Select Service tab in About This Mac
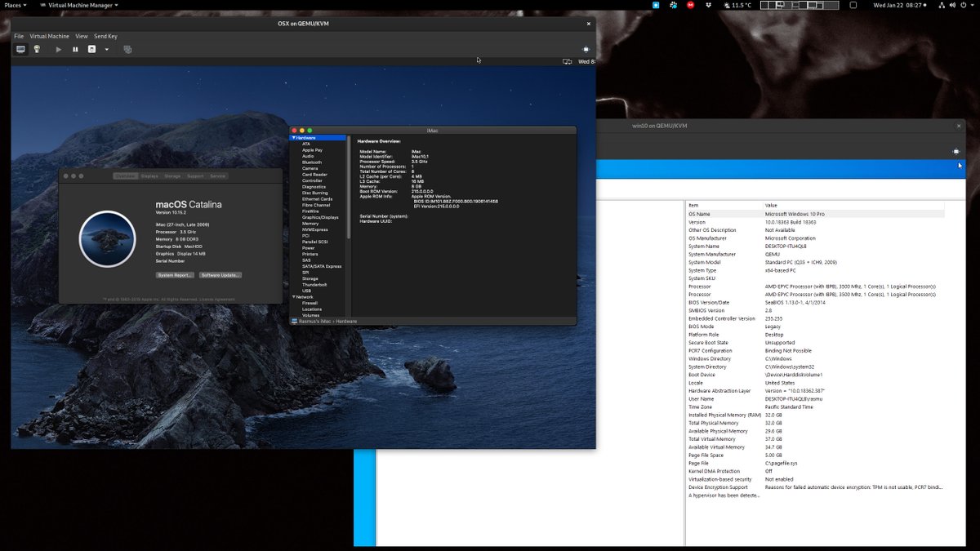Image resolution: width=980 pixels, height=551 pixels. coord(217,176)
